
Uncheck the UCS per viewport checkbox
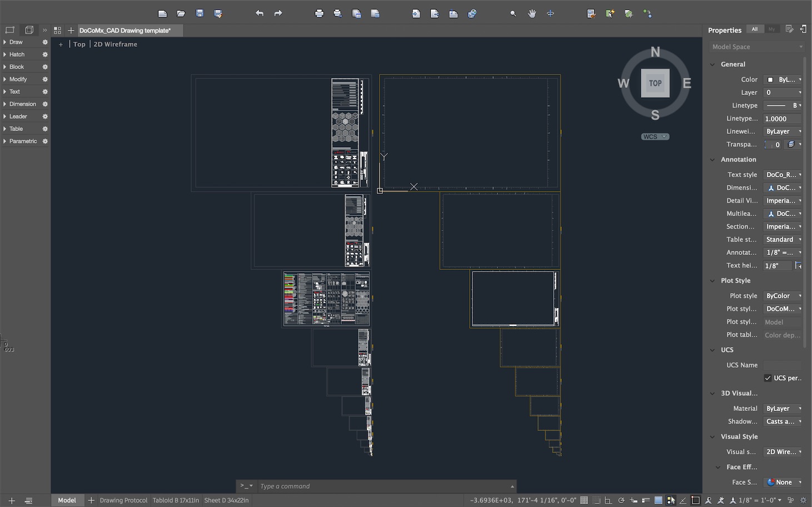pos(769,378)
